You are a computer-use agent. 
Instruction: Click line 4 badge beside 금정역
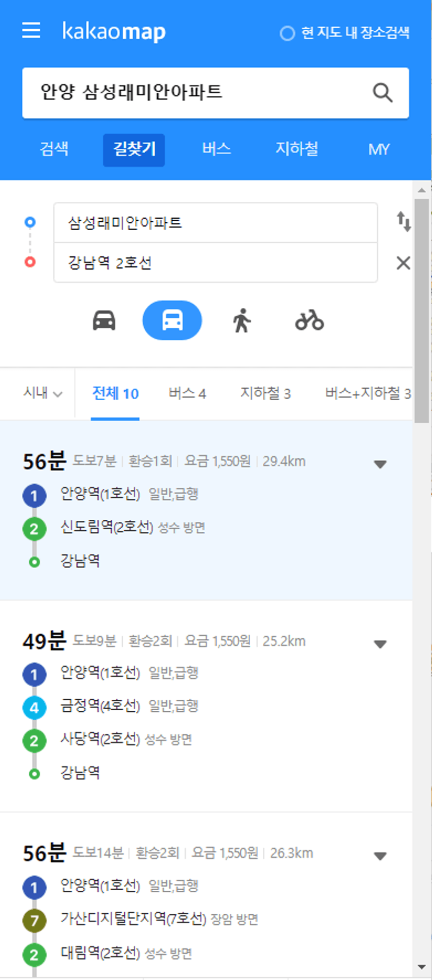click(x=34, y=708)
